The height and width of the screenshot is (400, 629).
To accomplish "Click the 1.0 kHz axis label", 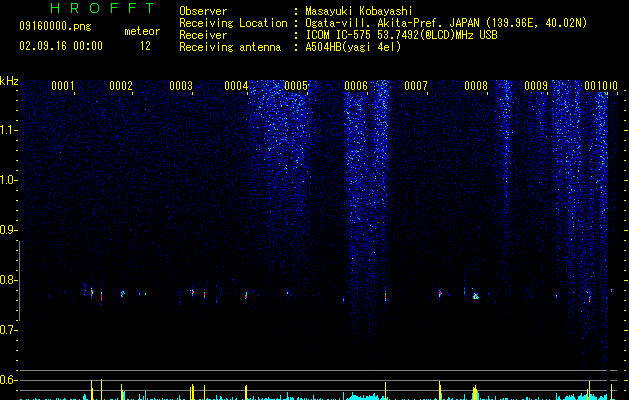I will point(8,180).
